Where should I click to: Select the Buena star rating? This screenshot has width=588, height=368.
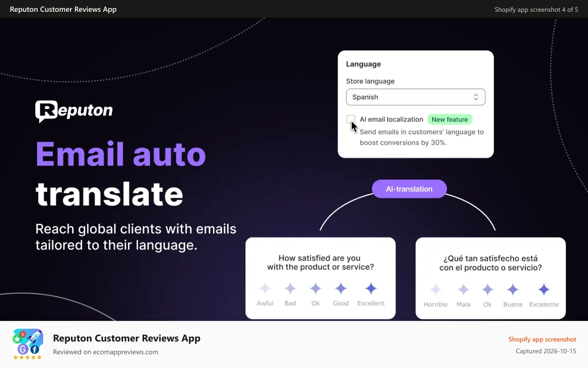[513, 289]
